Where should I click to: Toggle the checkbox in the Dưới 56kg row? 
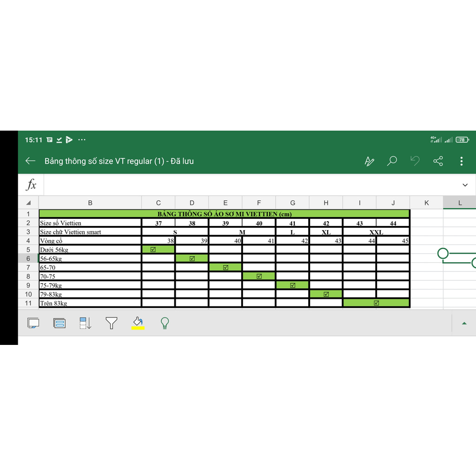click(153, 250)
